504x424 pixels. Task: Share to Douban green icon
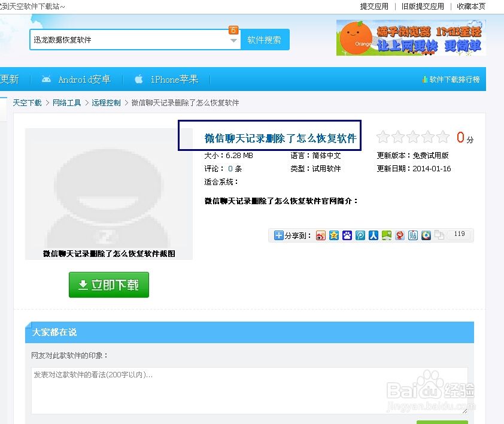coord(386,235)
